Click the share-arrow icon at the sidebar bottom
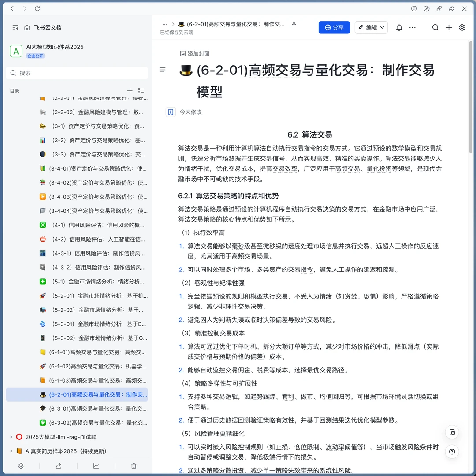Screen dimensions: 476x476 (x=58, y=465)
